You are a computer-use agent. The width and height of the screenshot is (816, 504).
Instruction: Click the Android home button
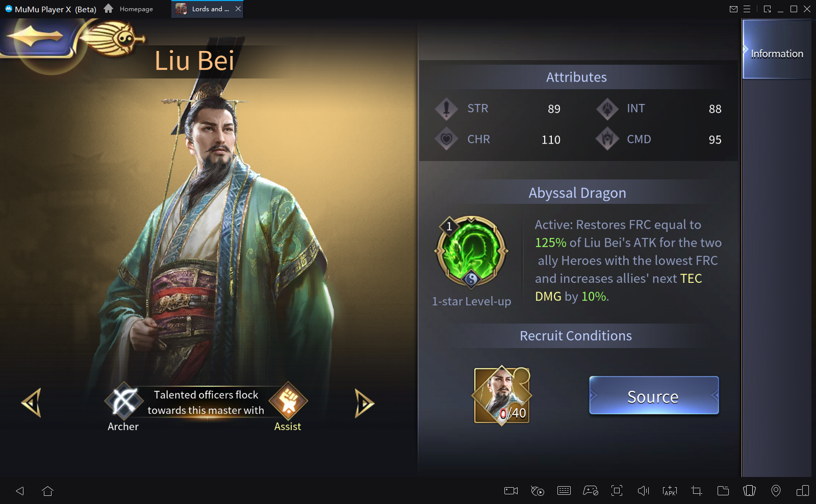[x=48, y=491]
